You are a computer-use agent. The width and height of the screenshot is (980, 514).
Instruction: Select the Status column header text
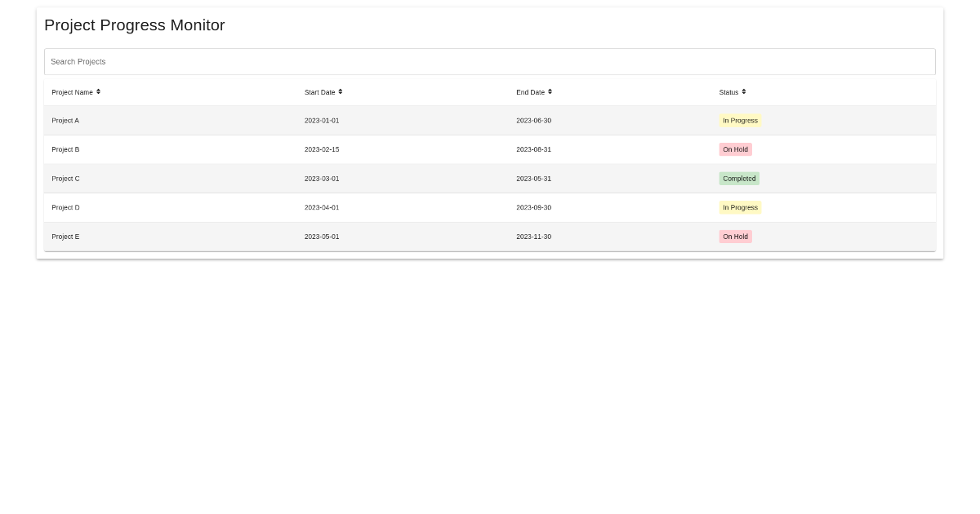point(728,92)
